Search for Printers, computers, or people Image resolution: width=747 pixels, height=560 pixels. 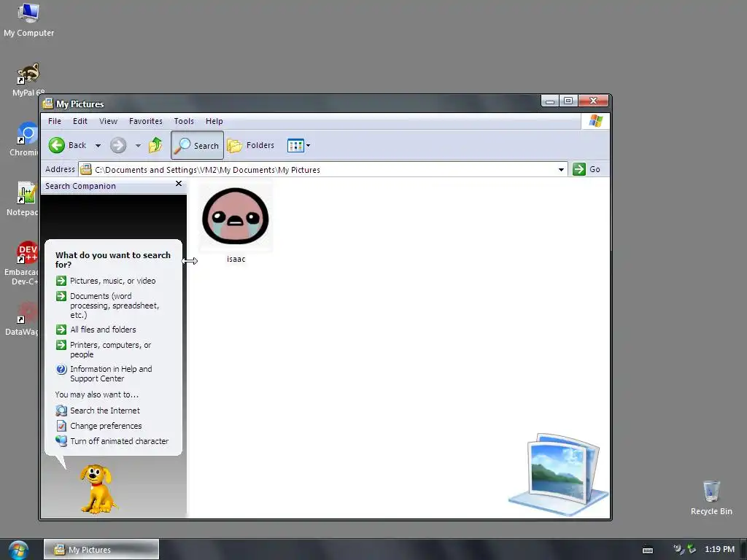tap(111, 349)
